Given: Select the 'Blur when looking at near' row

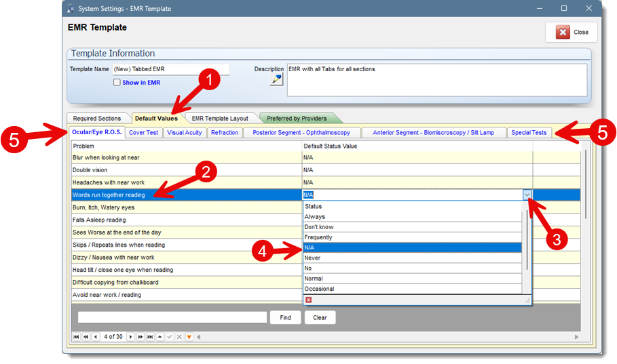Looking at the screenshot, I should (326, 158).
